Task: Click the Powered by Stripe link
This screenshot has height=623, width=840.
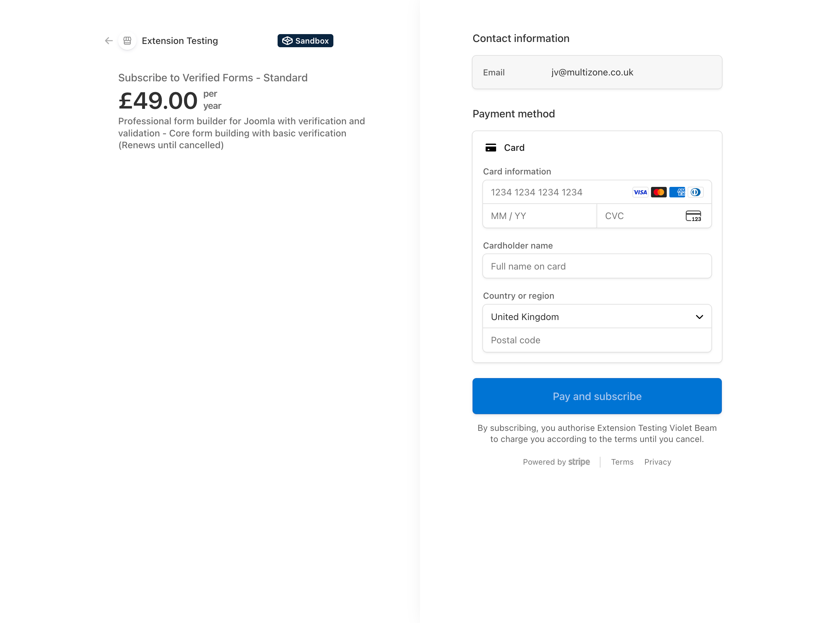Action: (556, 462)
